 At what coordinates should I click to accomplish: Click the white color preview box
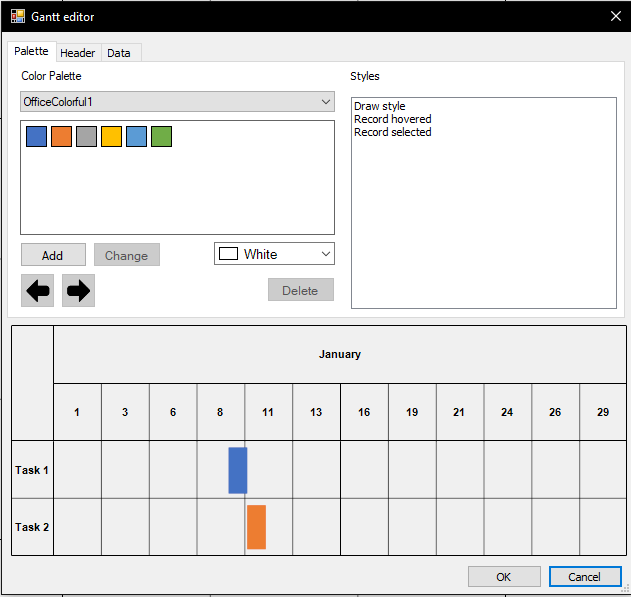point(228,254)
